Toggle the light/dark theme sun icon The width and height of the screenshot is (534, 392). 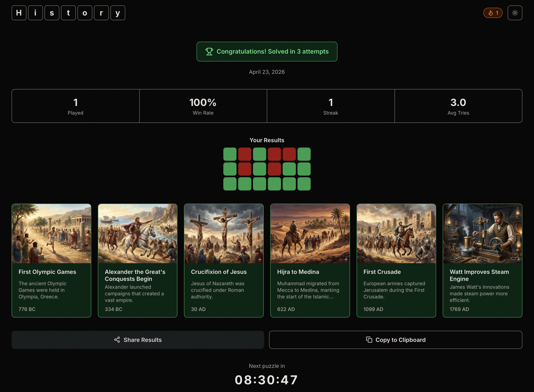click(x=515, y=13)
